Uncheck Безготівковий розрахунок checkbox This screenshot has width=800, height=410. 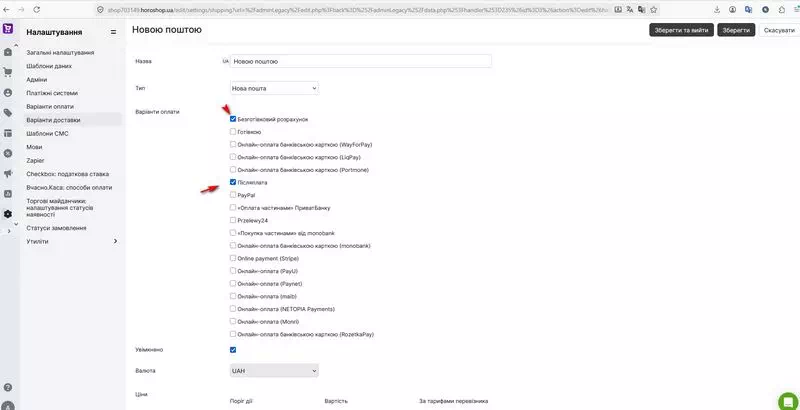[x=233, y=119]
